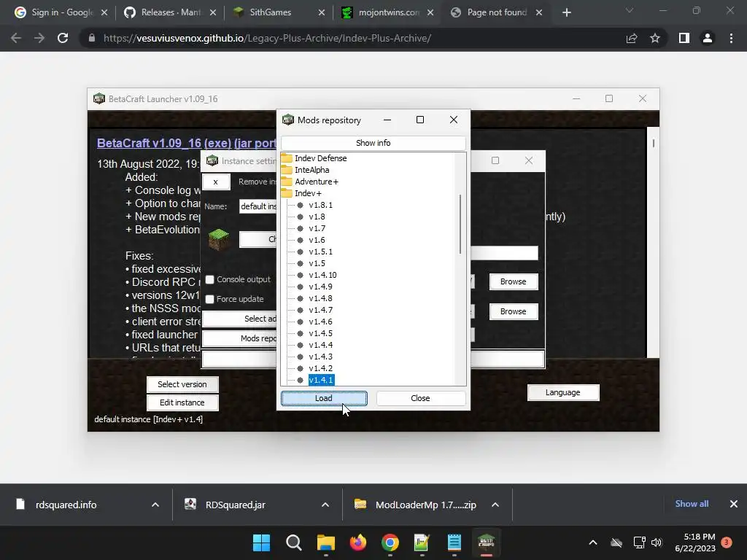
Task: Switch to the Page not found tab
Action: click(497, 12)
